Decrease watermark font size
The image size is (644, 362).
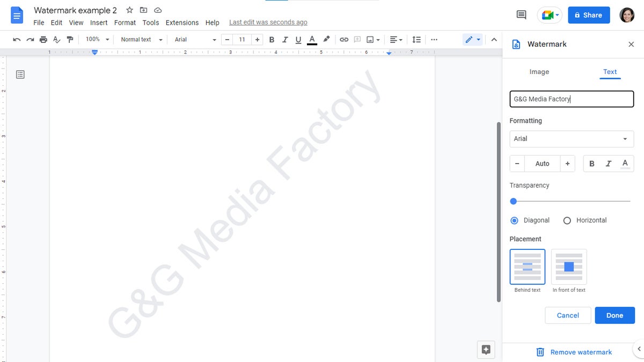click(x=517, y=164)
